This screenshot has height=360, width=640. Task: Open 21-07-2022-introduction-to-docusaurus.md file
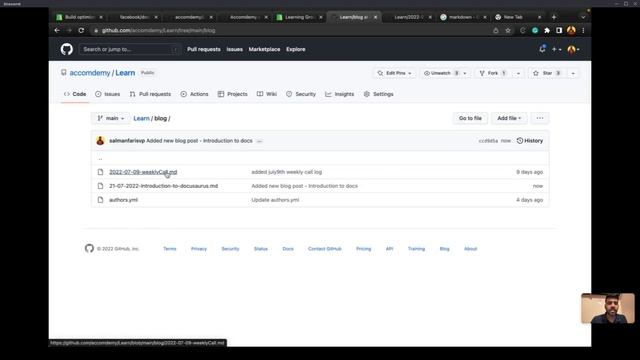pyautogui.click(x=163, y=186)
